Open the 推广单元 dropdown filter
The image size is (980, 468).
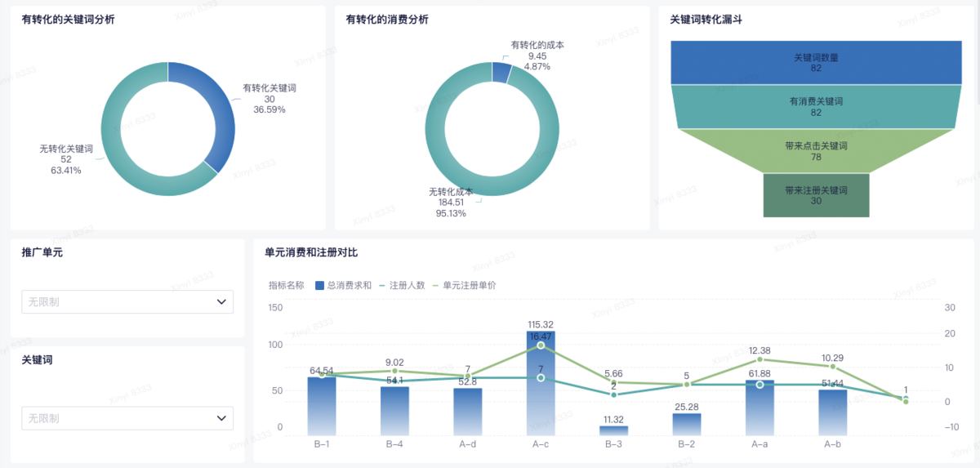[x=127, y=301]
